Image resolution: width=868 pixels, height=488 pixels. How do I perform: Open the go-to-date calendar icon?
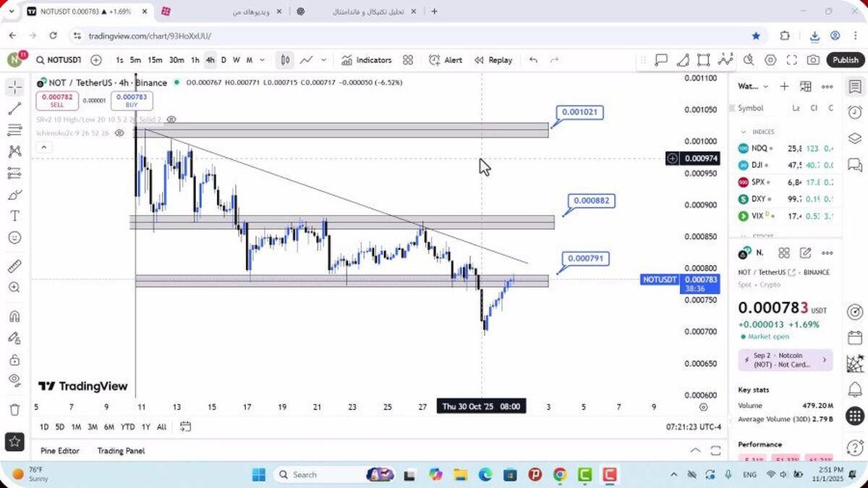click(x=186, y=426)
